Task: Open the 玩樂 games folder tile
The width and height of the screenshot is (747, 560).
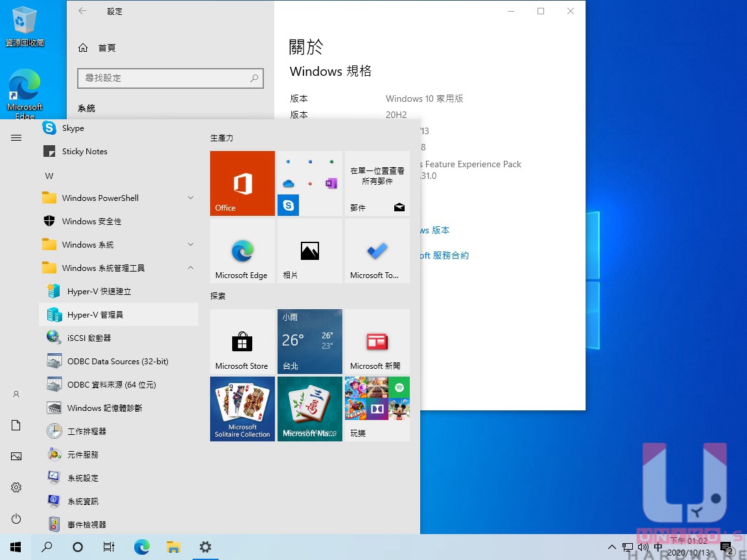Action: [377, 409]
